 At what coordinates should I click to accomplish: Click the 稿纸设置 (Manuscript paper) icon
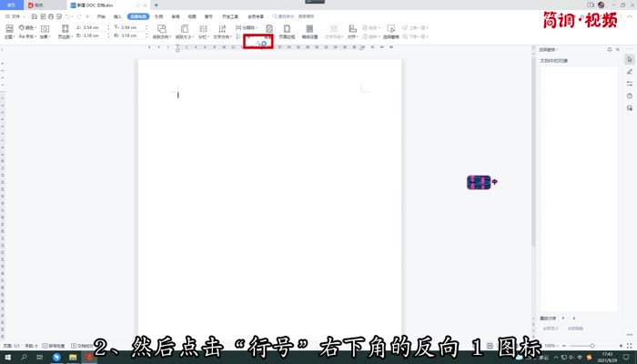click(309, 32)
